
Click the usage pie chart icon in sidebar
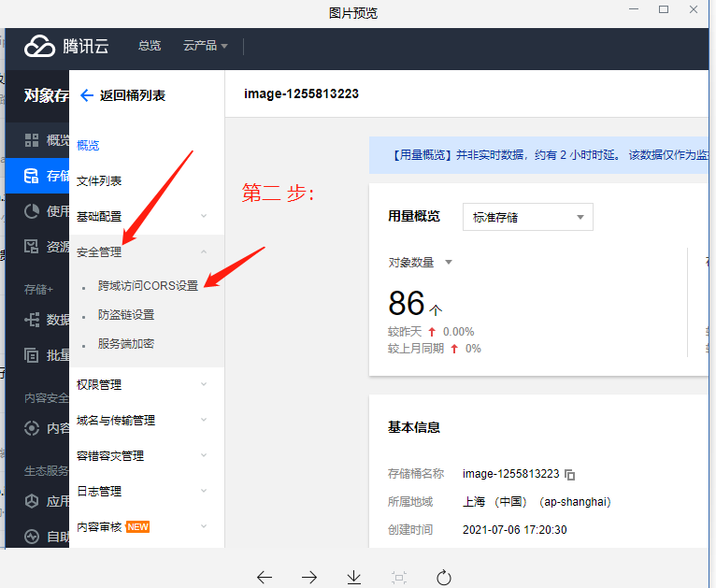[32, 211]
